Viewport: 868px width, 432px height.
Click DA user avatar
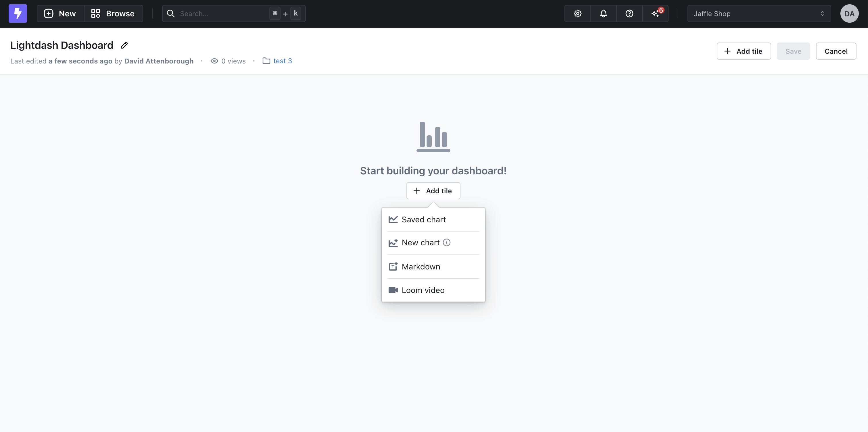point(849,14)
